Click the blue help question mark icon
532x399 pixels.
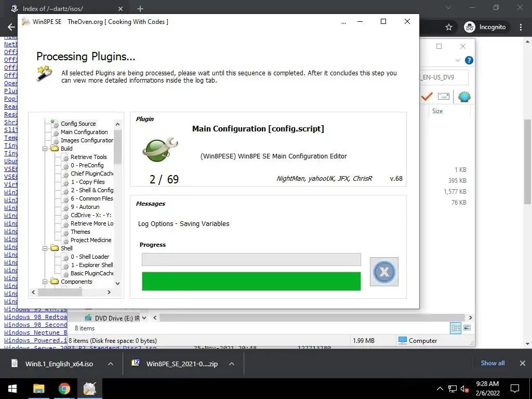469,60
